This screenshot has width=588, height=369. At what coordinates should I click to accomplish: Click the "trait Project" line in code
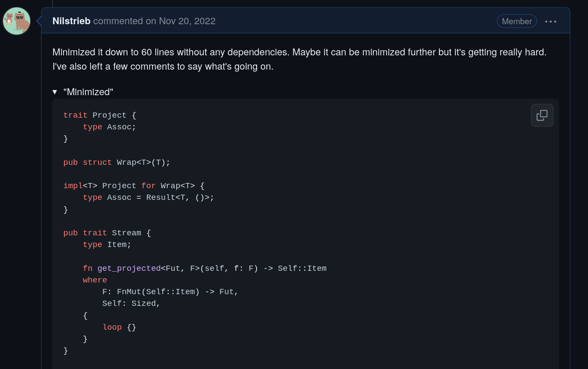click(x=100, y=116)
